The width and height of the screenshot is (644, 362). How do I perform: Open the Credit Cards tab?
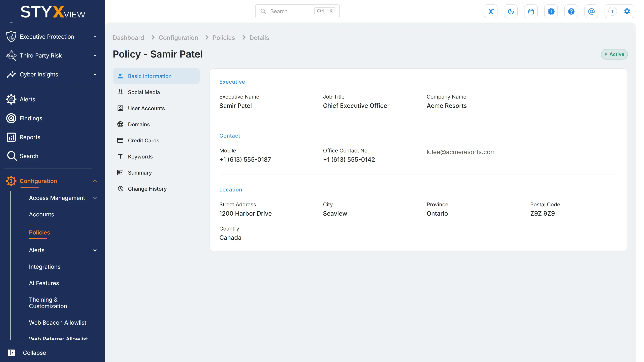point(156,141)
